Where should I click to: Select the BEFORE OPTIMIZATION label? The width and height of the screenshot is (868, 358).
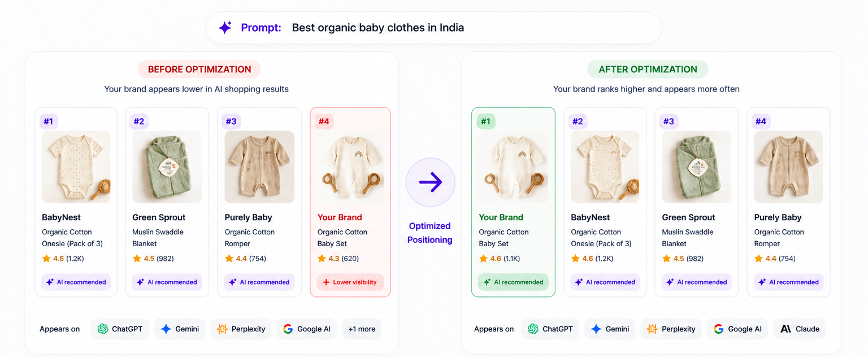click(x=199, y=69)
